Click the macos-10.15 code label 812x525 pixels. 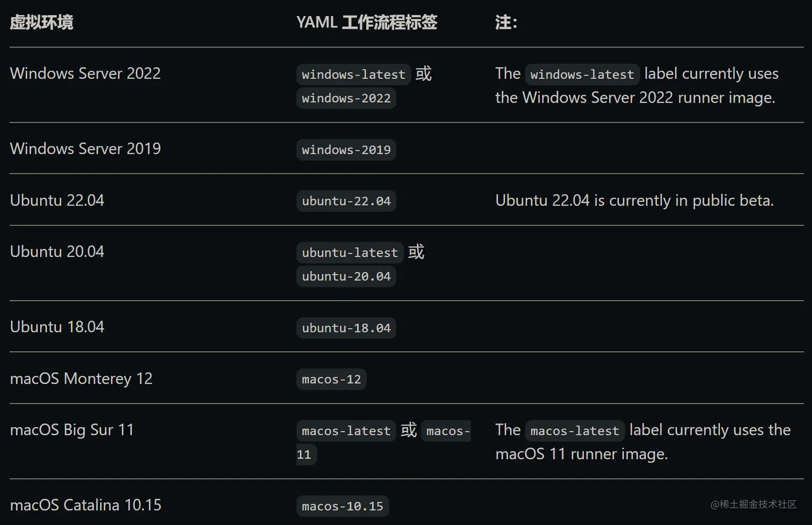[342, 506]
